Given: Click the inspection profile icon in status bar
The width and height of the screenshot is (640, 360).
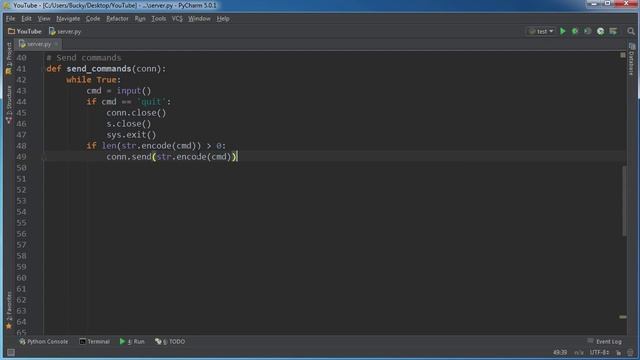Looking at the screenshot, I should [630, 352].
